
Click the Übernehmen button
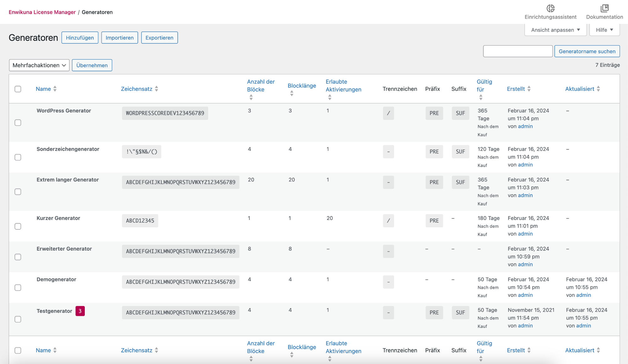click(92, 65)
